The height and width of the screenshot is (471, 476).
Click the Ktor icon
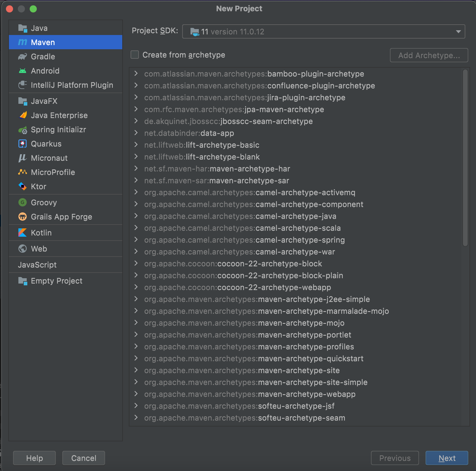pos(23,187)
